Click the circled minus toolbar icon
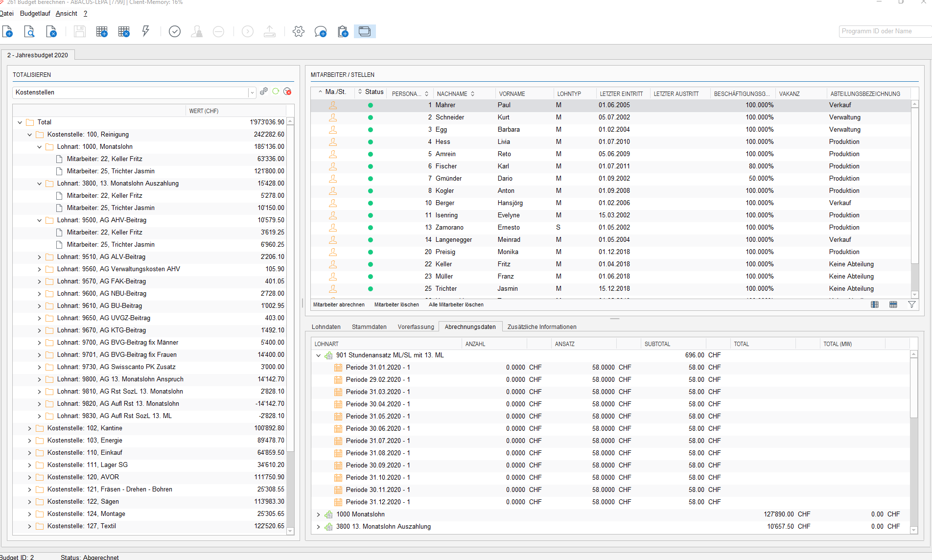932x560 pixels. point(218,32)
